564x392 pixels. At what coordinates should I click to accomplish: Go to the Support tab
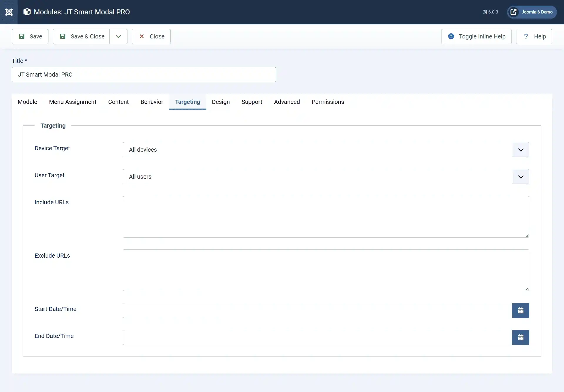(252, 102)
